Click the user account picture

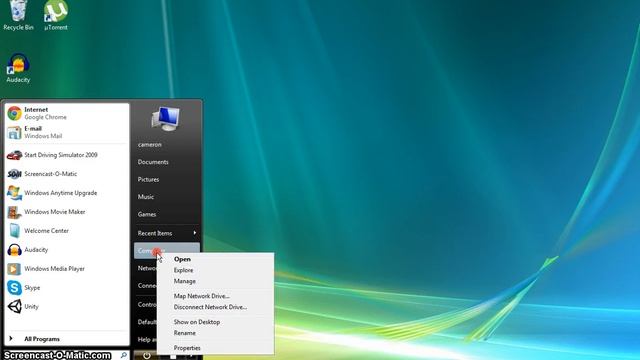pyautogui.click(x=166, y=118)
